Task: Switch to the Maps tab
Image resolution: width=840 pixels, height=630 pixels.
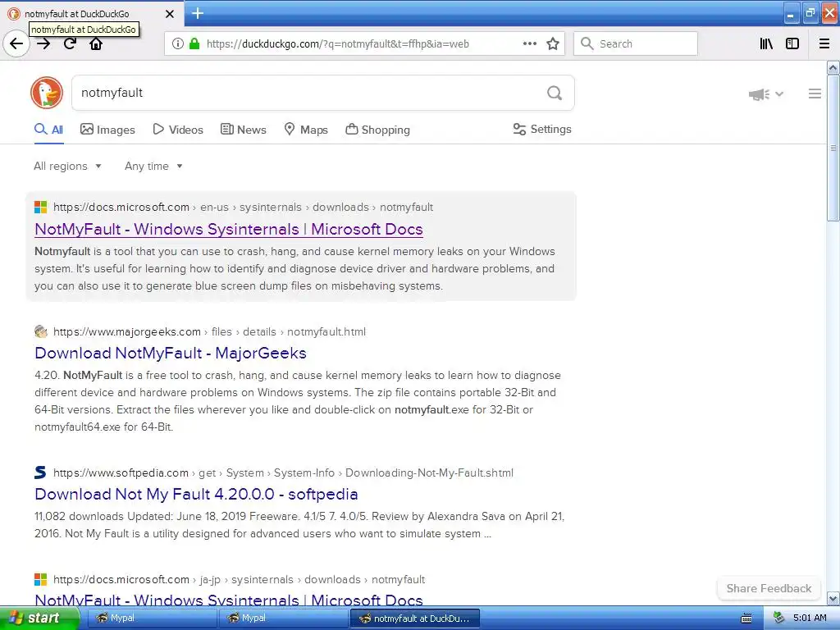Action: (x=306, y=130)
